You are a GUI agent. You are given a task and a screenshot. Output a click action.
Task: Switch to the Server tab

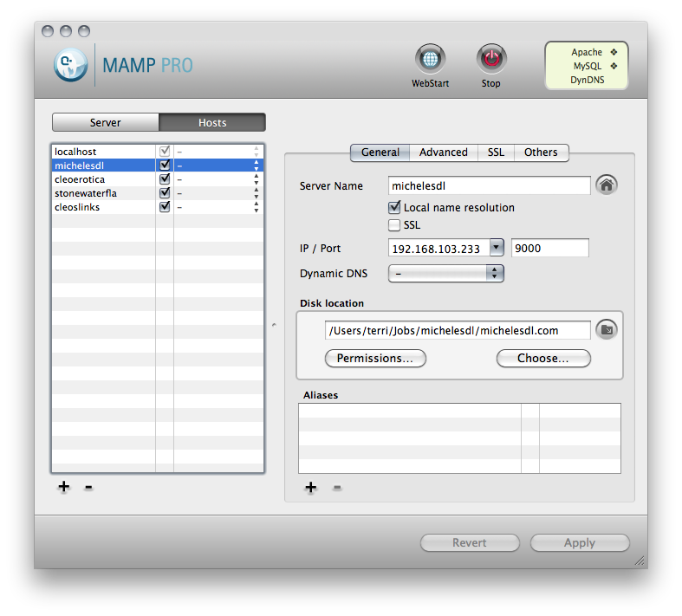tap(106, 123)
